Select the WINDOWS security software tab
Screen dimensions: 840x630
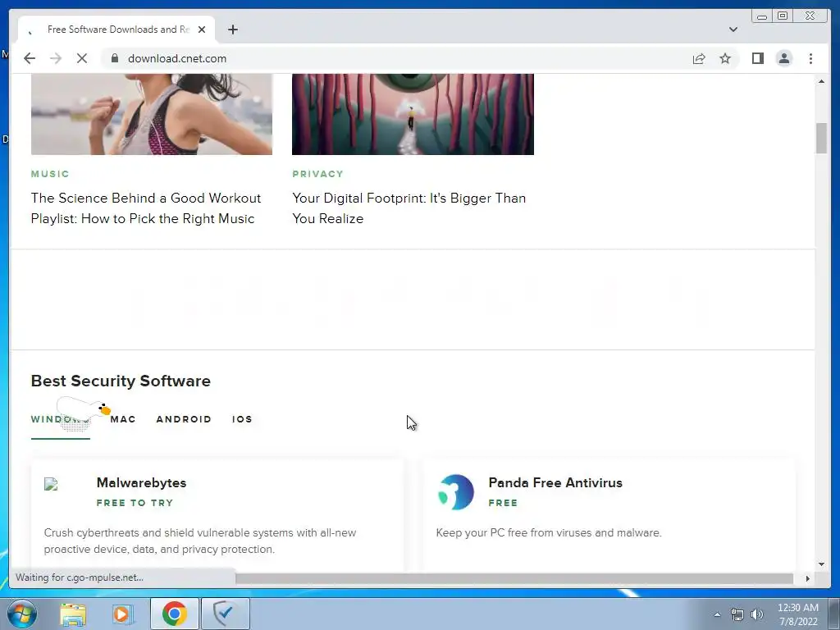click(60, 419)
